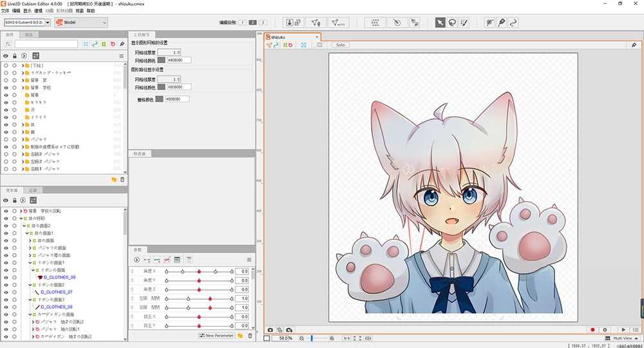
Task: Click the red record button below canvas
Action: coord(592,330)
